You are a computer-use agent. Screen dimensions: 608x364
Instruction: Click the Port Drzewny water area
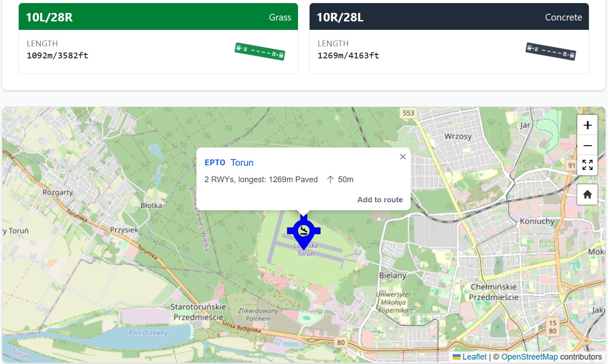tap(148, 333)
